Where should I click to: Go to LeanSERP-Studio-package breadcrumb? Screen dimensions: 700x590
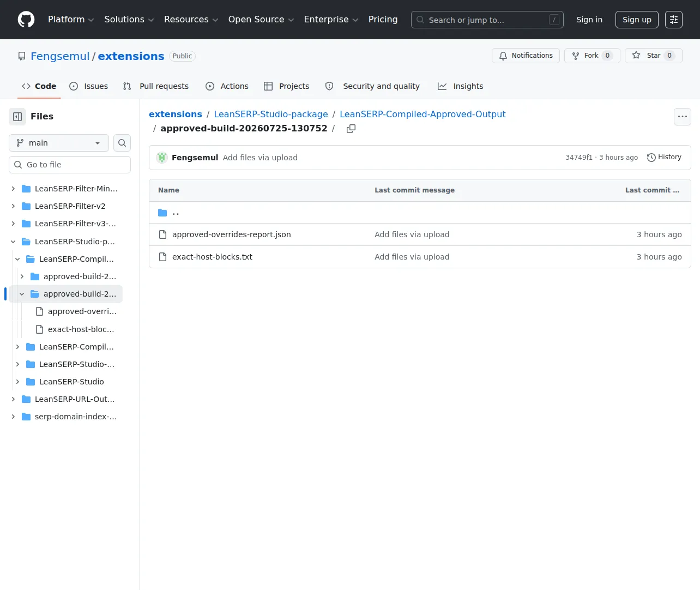(x=271, y=114)
